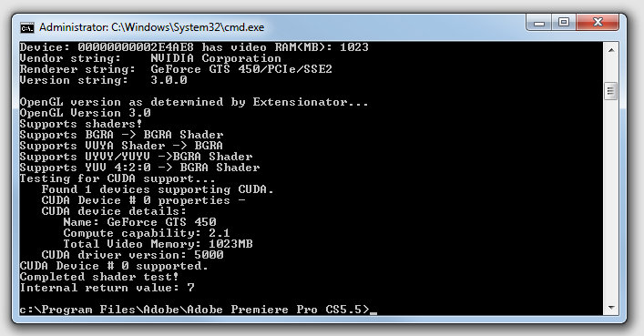Click the Administrator cmd.exe title bar text

pyautogui.click(x=151, y=27)
